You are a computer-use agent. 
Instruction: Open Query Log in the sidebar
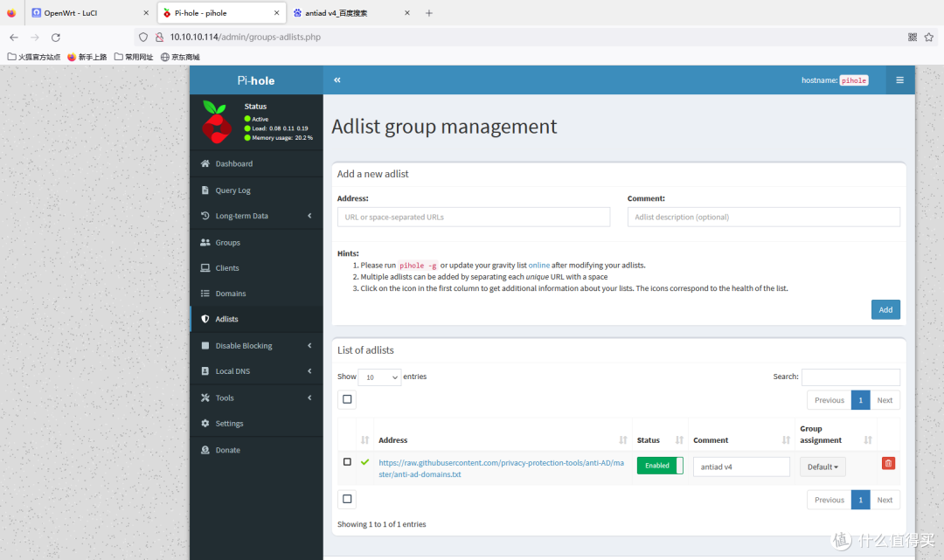(256, 190)
